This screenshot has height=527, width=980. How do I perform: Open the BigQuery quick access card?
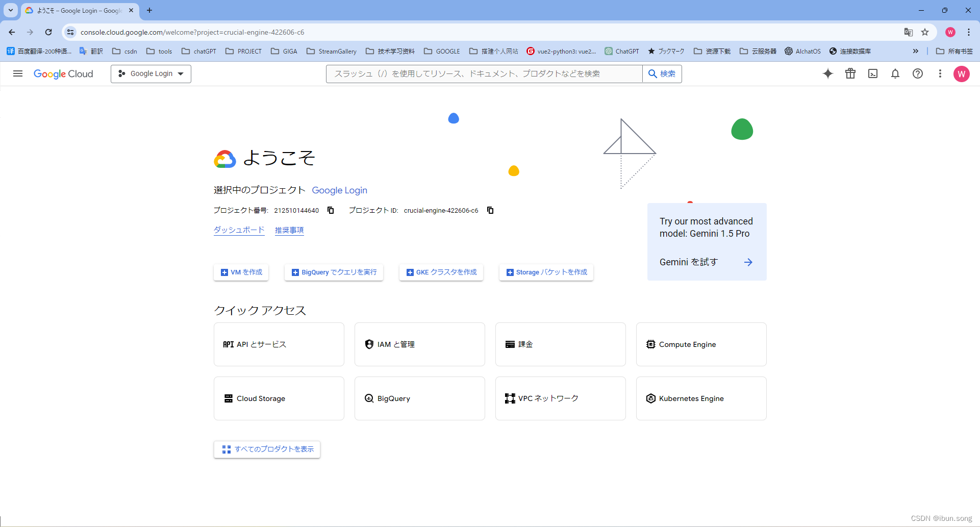click(x=420, y=398)
